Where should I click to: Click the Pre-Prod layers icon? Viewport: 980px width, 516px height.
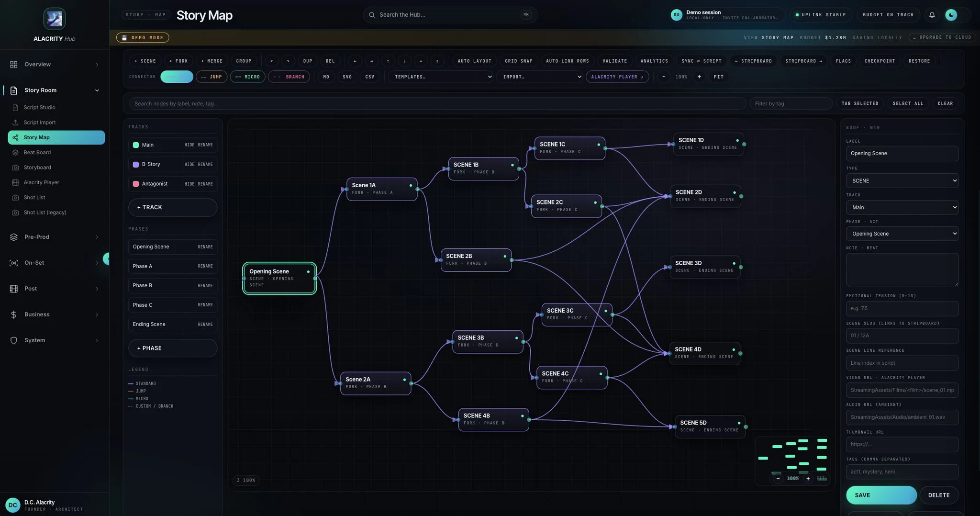pyautogui.click(x=14, y=237)
